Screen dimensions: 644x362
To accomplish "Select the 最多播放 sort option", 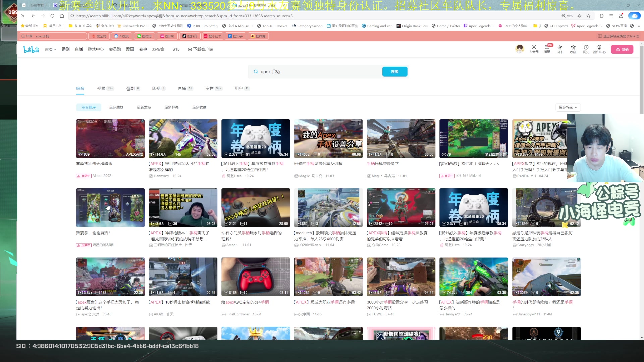I will click(x=116, y=107).
